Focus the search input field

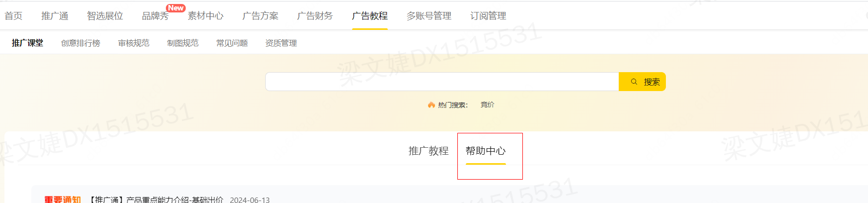(442, 82)
